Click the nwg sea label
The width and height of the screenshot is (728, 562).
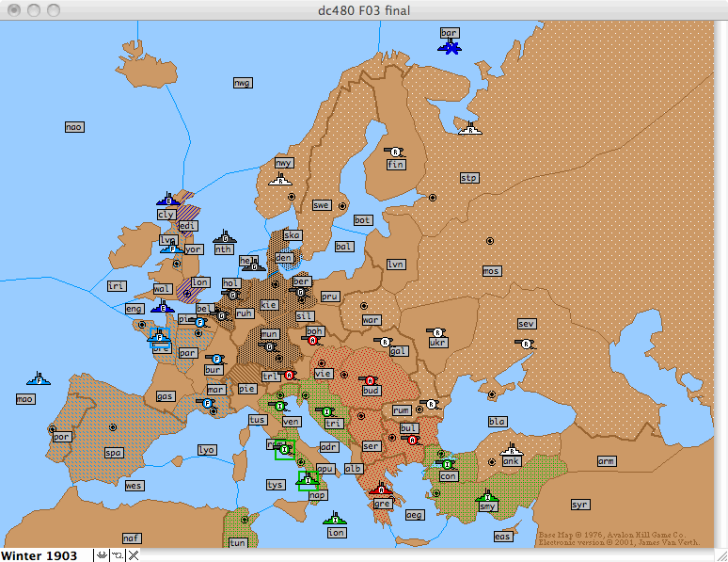(243, 83)
